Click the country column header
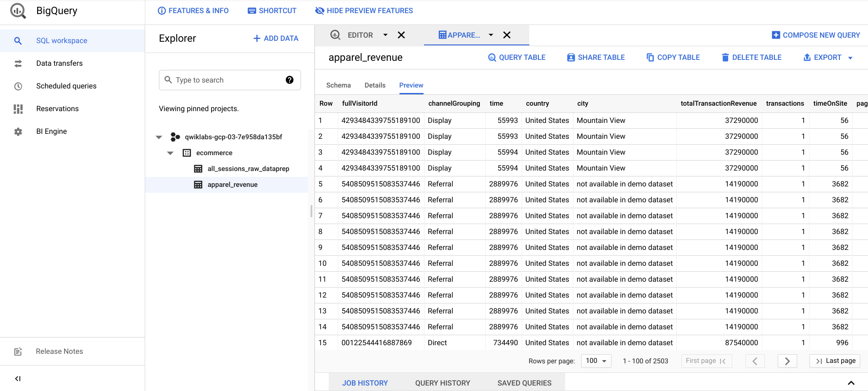Image resolution: width=868 pixels, height=391 pixels. click(x=538, y=103)
